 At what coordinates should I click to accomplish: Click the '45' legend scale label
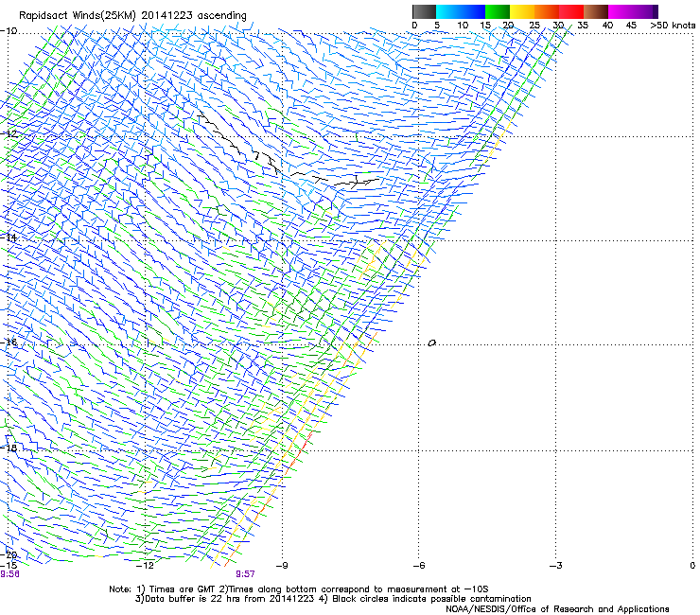tap(631, 26)
